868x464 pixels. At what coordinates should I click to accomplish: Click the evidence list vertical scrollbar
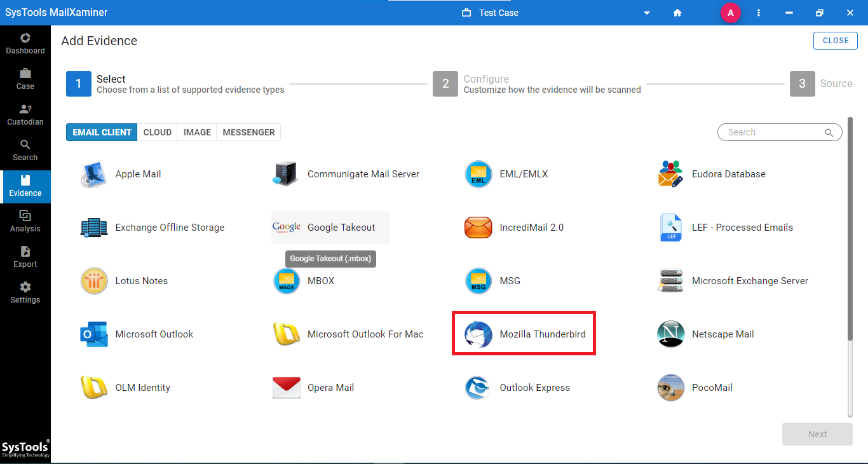[x=850, y=229]
